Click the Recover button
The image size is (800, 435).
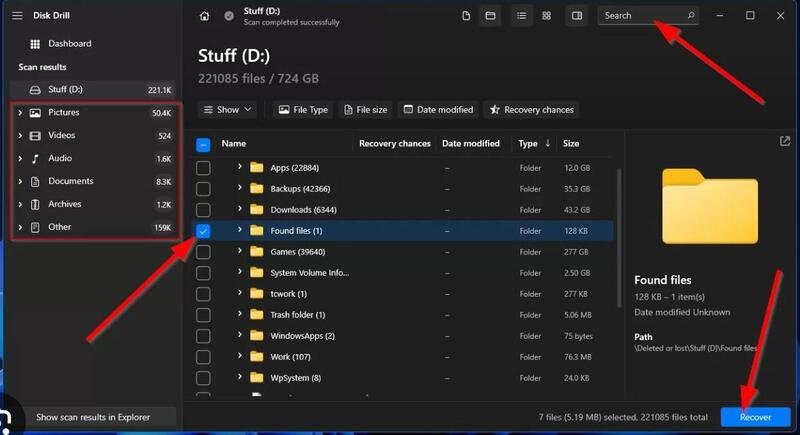(x=755, y=416)
